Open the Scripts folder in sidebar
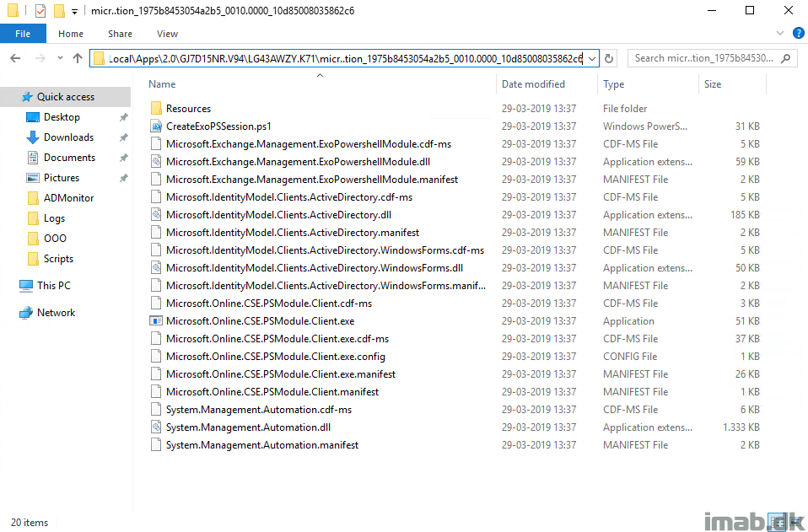808x532 pixels. click(58, 259)
